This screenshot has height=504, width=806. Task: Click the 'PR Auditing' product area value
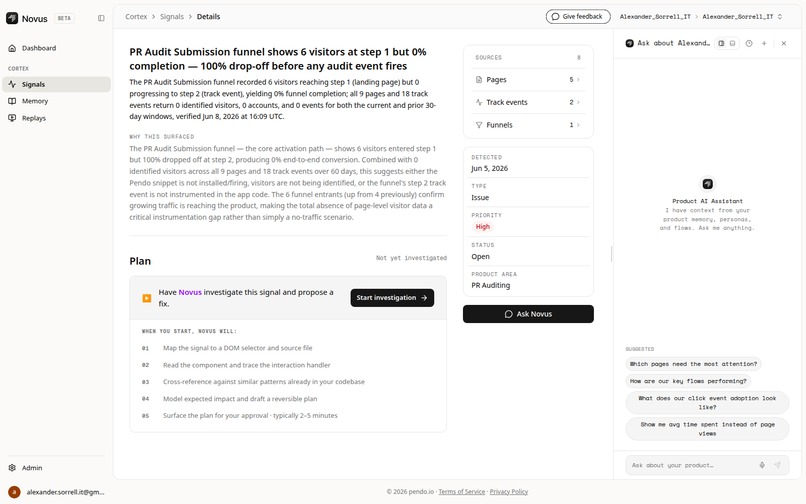[x=490, y=285]
